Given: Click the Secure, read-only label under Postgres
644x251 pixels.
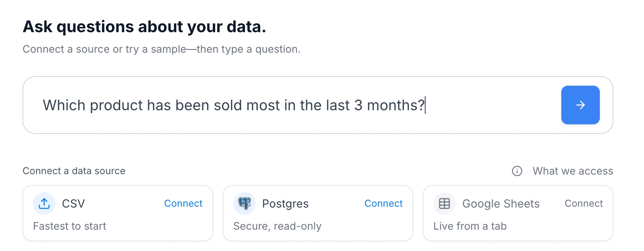Looking at the screenshot, I should click(x=277, y=226).
